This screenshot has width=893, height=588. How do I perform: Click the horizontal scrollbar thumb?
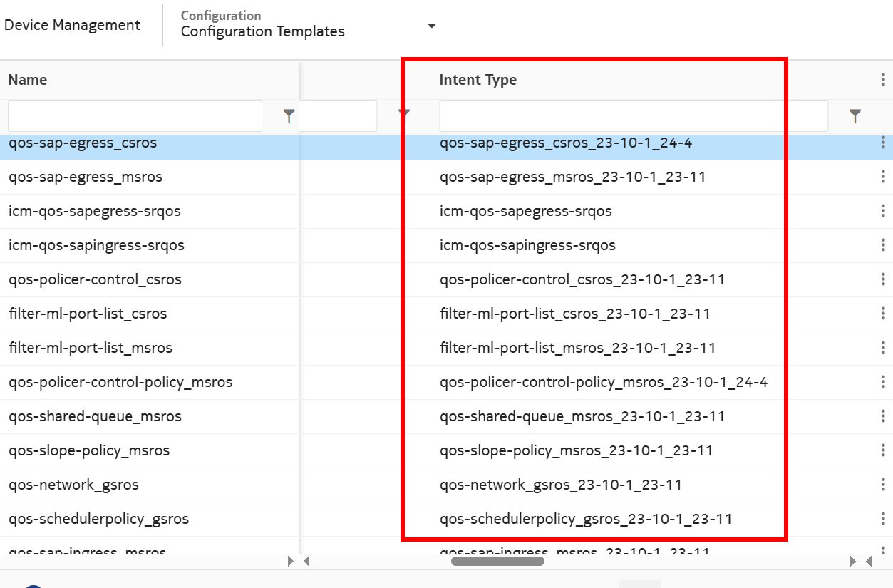coord(497,561)
